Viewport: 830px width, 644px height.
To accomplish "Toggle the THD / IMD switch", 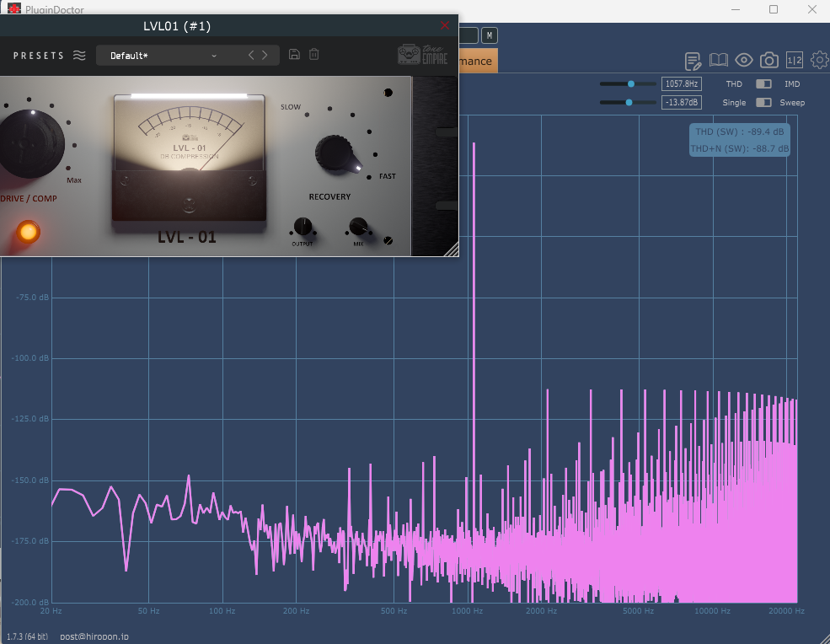I will tap(763, 83).
